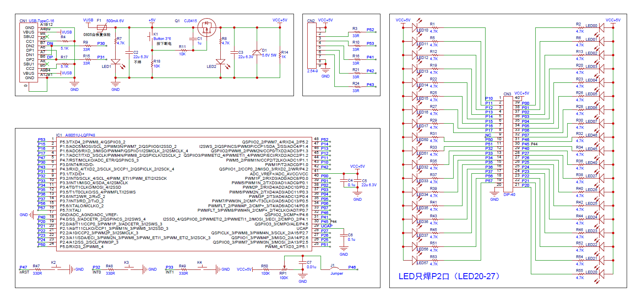This screenshot has height=303, width=644.
Task: Click the blue LED只焊P2口 note text
Action: point(450,276)
